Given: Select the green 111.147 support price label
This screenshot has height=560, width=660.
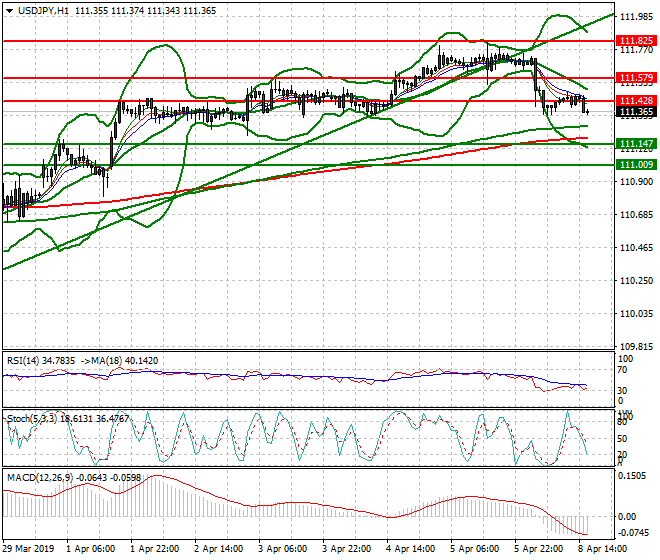Looking at the screenshot, I should 636,144.
